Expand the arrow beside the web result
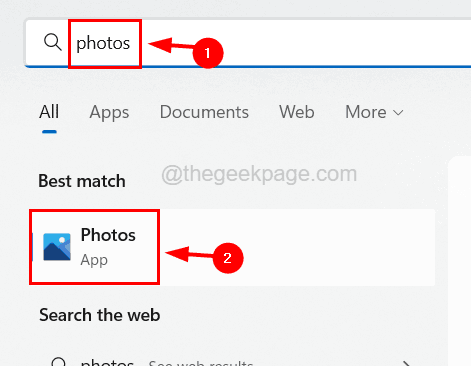This screenshot has height=366, width=471. (406, 363)
